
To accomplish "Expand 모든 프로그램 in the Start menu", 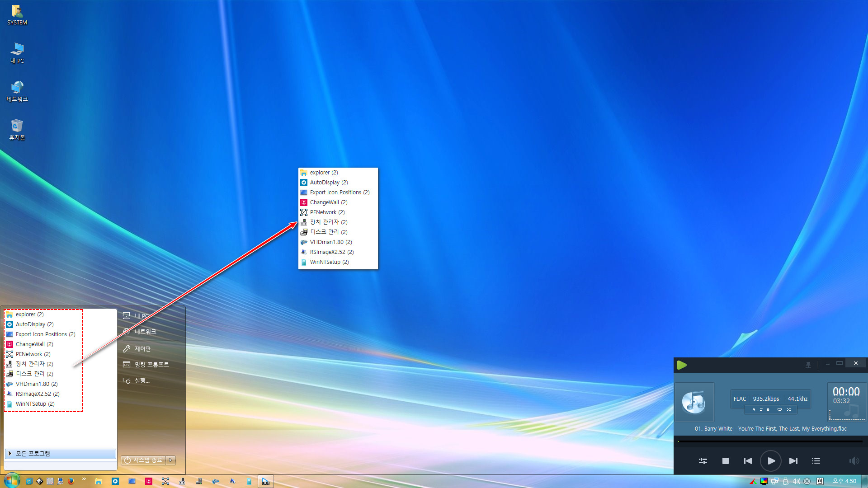I will click(x=61, y=453).
